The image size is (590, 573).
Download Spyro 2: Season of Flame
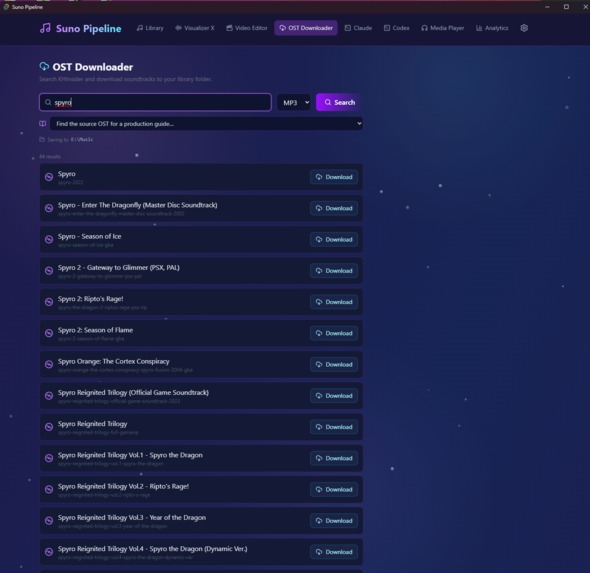coord(334,333)
